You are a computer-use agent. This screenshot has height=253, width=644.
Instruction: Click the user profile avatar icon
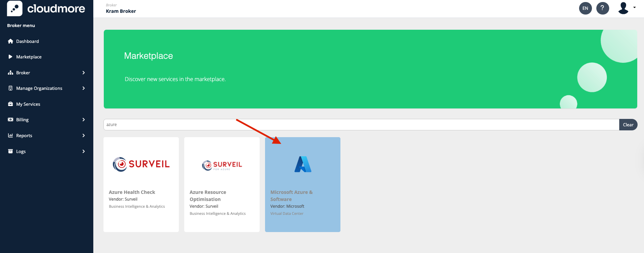pos(623,8)
